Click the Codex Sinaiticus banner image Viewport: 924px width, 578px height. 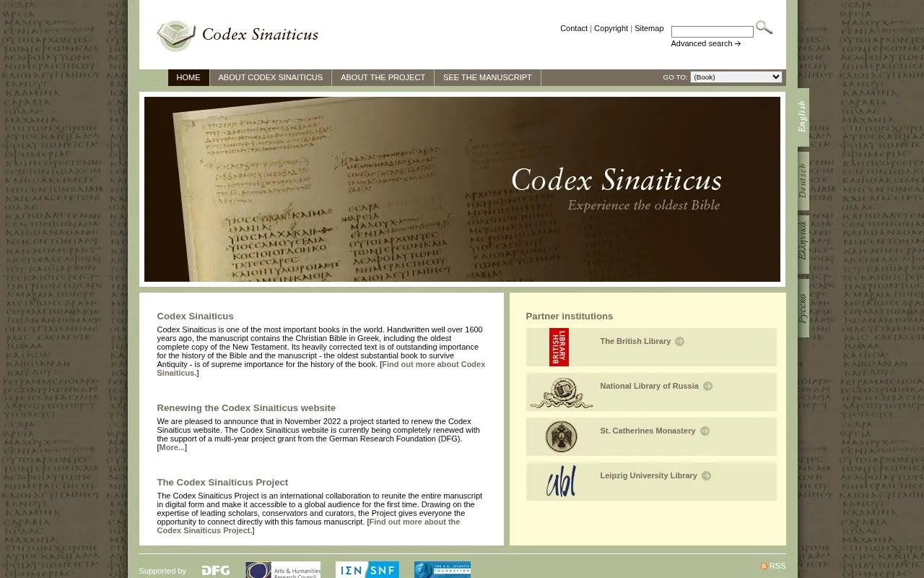click(x=462, y=189)
